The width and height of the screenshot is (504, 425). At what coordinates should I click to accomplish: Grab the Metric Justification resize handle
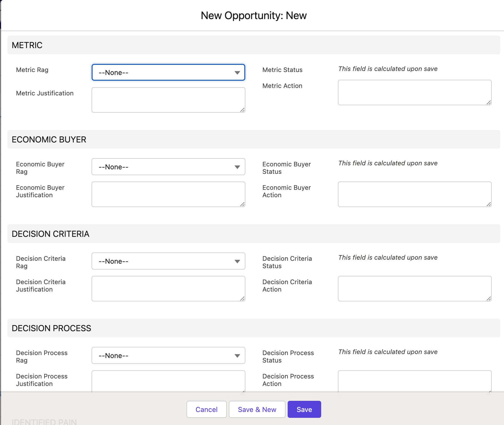point(242,110)
